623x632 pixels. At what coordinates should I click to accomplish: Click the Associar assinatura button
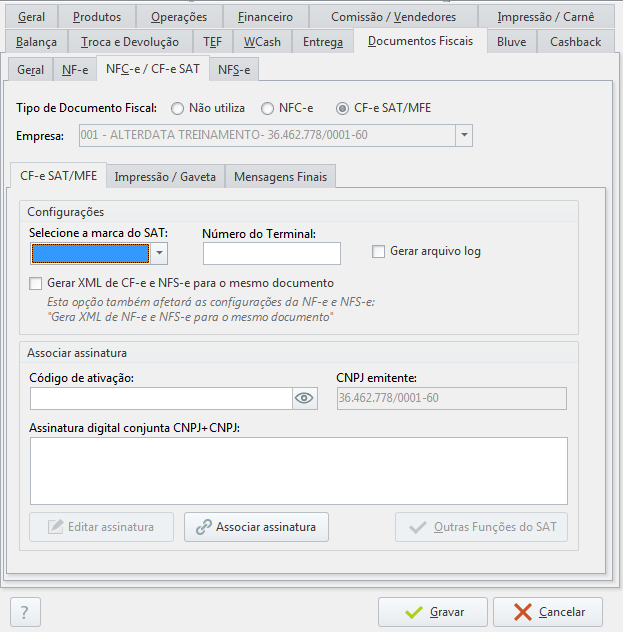click(x=256, y=527)
